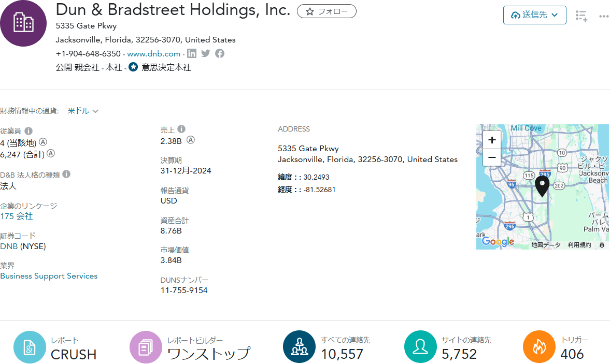This screenshot has width=610, height=364.
Task: Click the 法人 entity type value
Action: tap(8, 186)
